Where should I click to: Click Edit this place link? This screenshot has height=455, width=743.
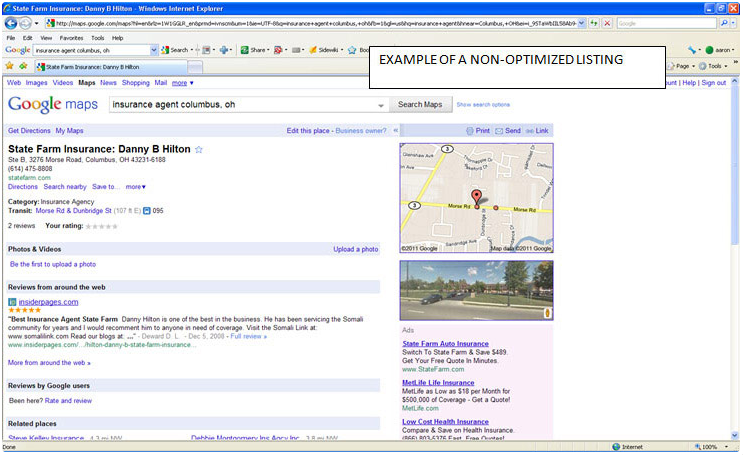coord(308,131)
